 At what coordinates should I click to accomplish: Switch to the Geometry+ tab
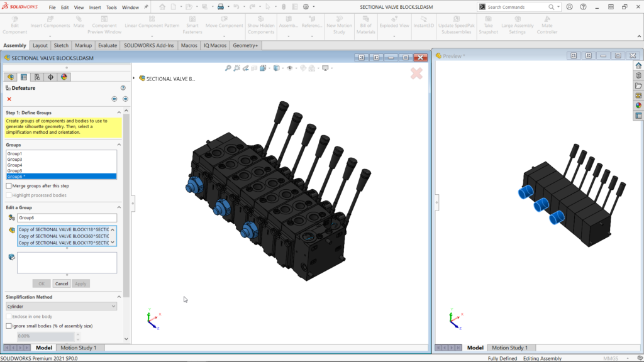coord(245,45)
